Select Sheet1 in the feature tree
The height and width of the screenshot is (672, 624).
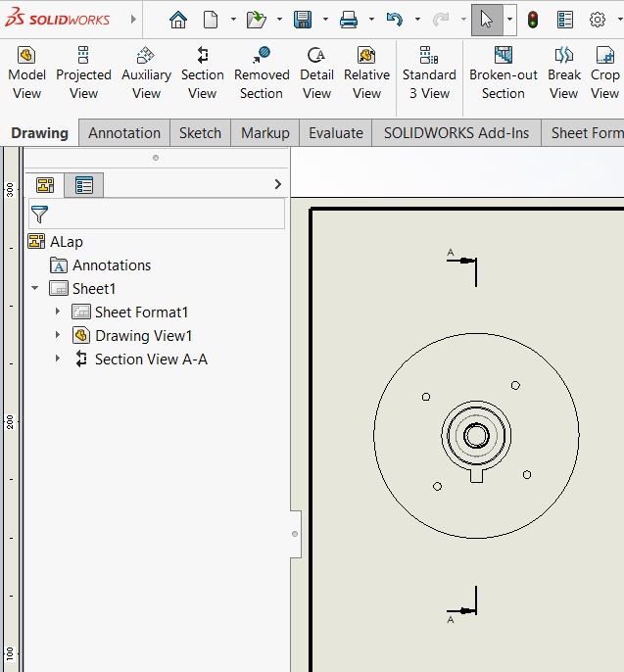click(82, 288)
